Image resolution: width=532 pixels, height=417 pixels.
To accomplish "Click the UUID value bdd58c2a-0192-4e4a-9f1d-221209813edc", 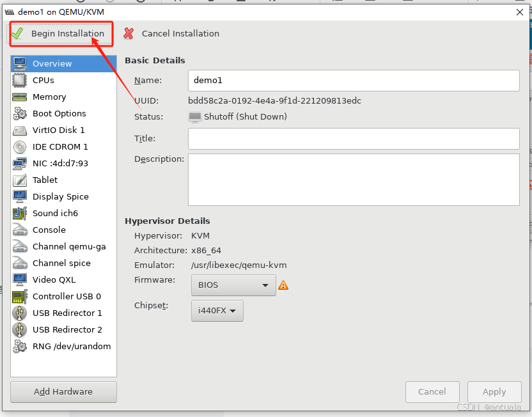I will [x=274, y=101].
